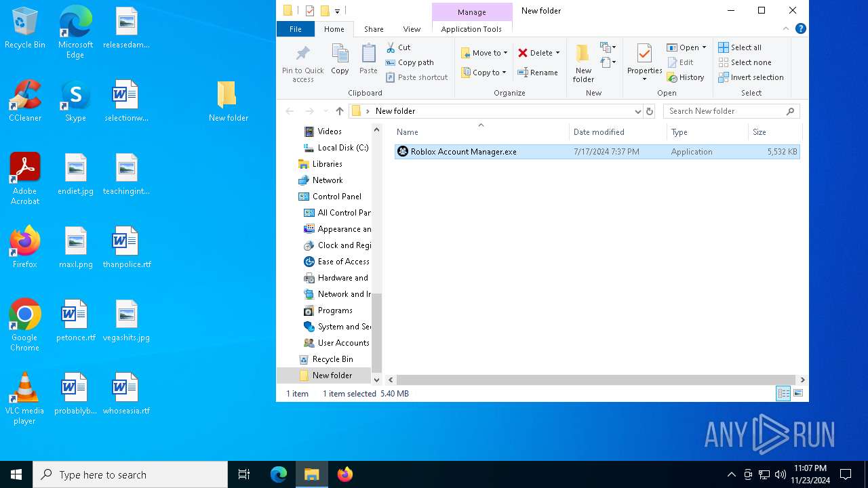Sort by the Name column header
Screen dimensions: 868x488
480,132
